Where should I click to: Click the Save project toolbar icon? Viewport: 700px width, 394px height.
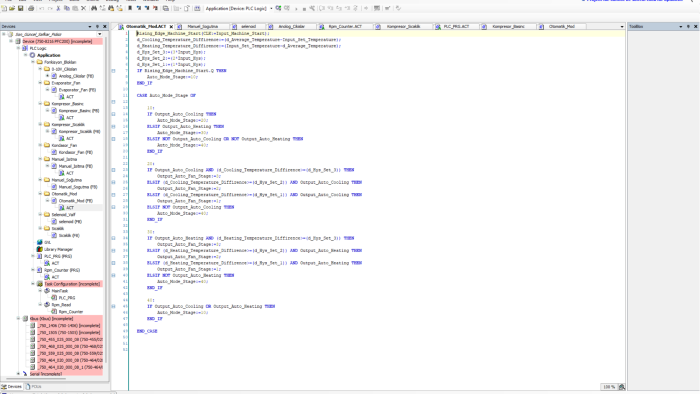21,8
